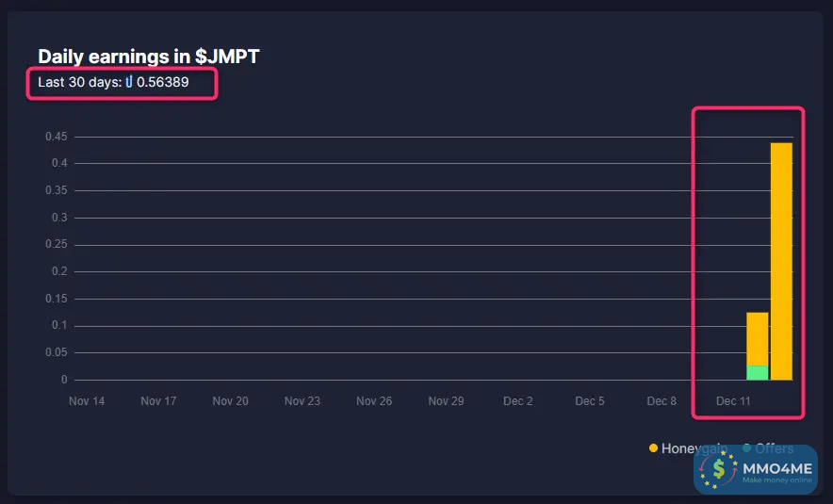The image size is (833, 504).
Task: Click the 0.56389 earnings total value
Action: tap(163, 82)
